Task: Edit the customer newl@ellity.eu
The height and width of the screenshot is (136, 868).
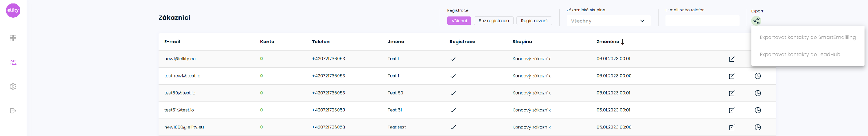Action: (731, 59)
